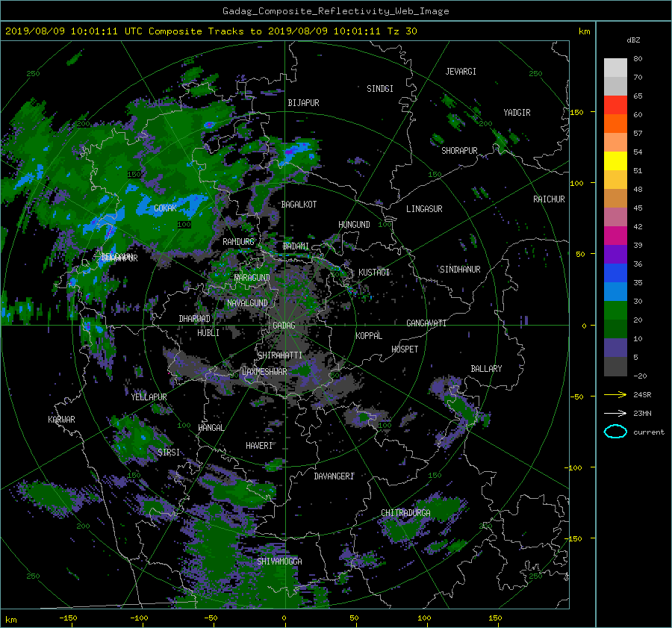Click the DAVANGERI city label

[334, 476]
